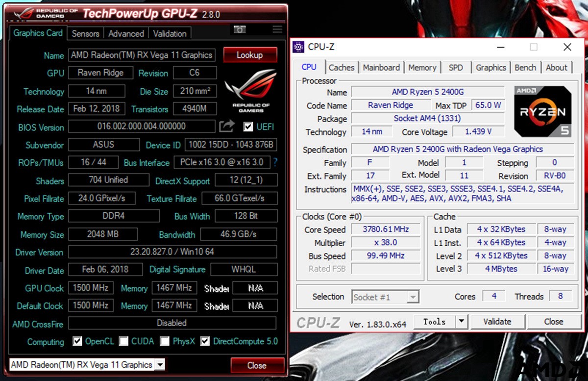The width and height of the screenshot is (588, 381).
Task: Click the Core Speed value 3780.61 MHz
Action: pos(386,229)
